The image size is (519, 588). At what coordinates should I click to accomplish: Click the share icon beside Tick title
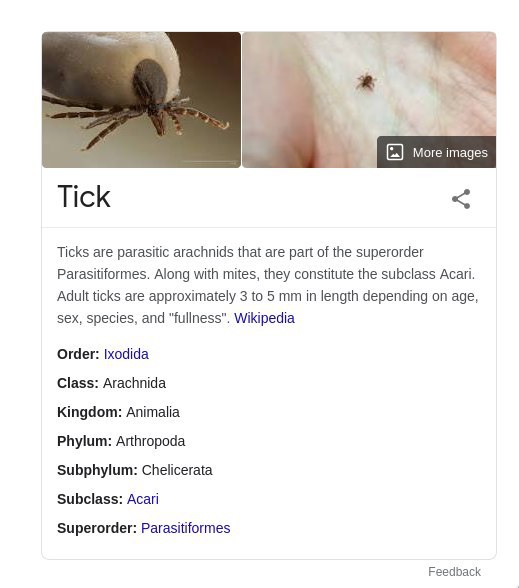click(461, 199)
